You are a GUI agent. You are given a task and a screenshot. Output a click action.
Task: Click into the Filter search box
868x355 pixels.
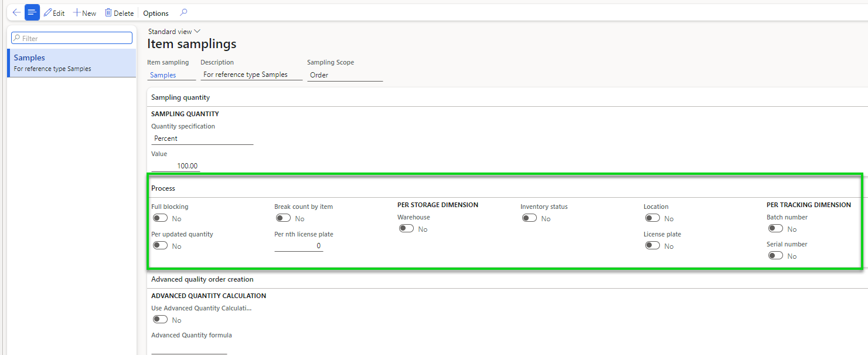[x=72, y=38]
